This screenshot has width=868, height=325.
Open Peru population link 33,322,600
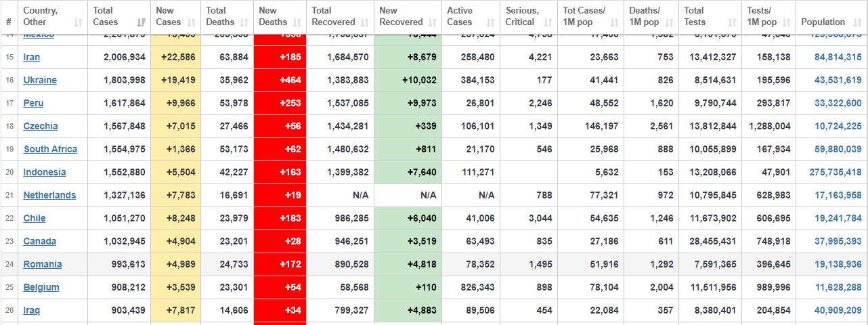point(838,103)
